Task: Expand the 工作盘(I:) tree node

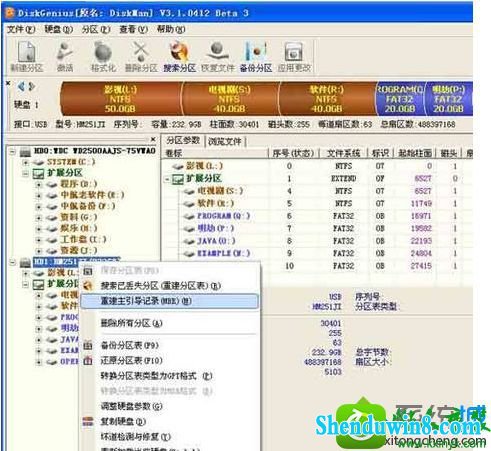Action: [x=38, y=240]
